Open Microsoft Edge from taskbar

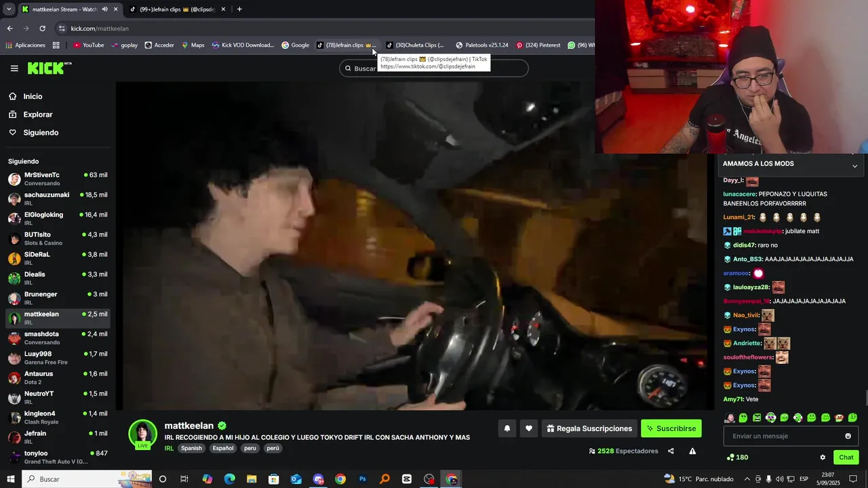click(229, 479)
